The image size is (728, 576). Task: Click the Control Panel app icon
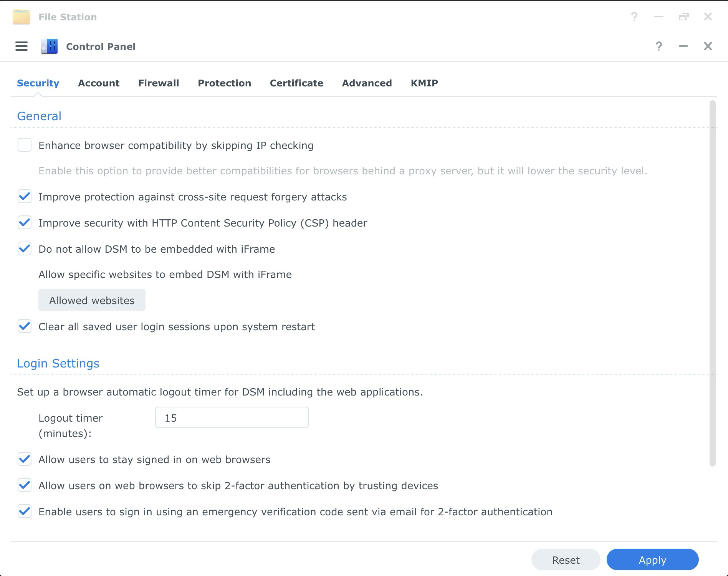coord(49,46)
